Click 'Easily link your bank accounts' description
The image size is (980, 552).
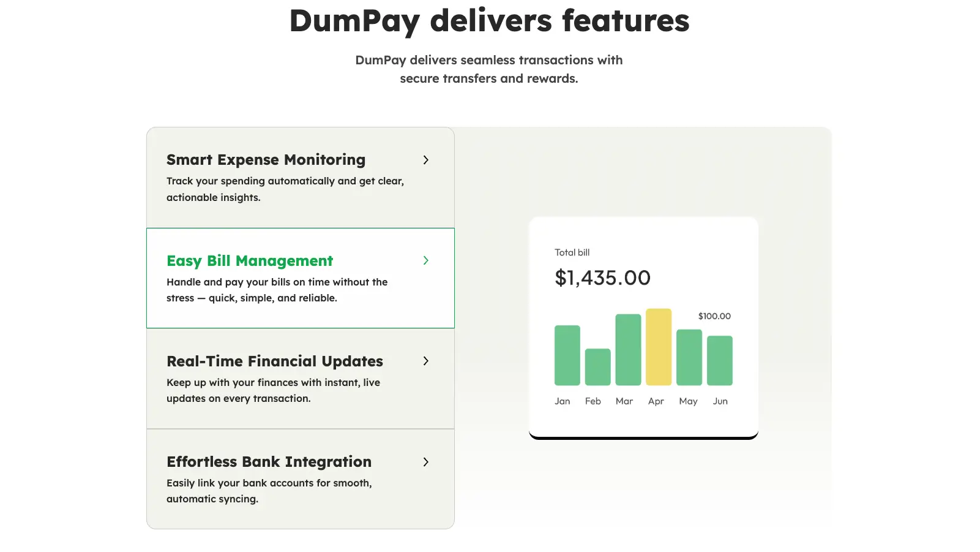(269, 491)
